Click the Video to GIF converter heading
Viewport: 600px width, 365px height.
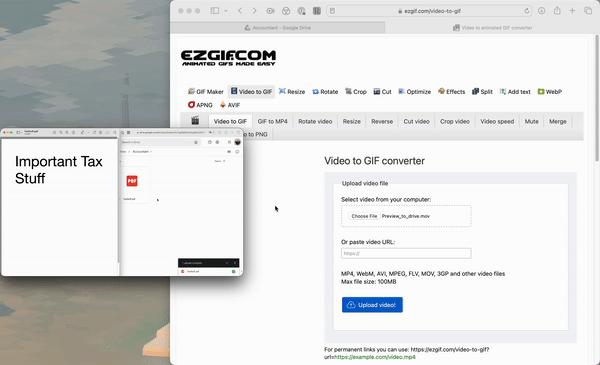click(x=374, y=161)
